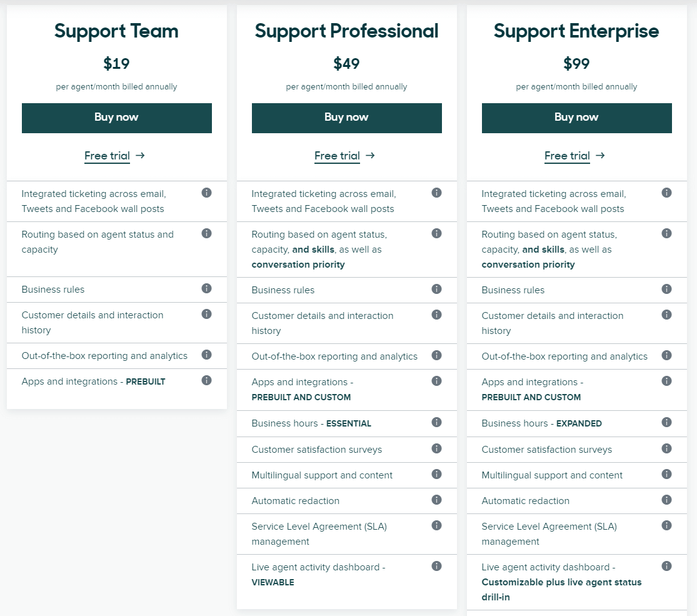Screen dimensions: 697x616
Task: Click info icon for Enterprise Multilingual support
Action: coord(666,474)
